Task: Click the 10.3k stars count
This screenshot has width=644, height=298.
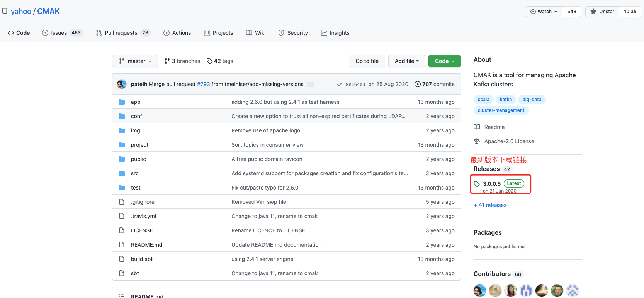Action: pyautogui.click(x=630, y=12)
